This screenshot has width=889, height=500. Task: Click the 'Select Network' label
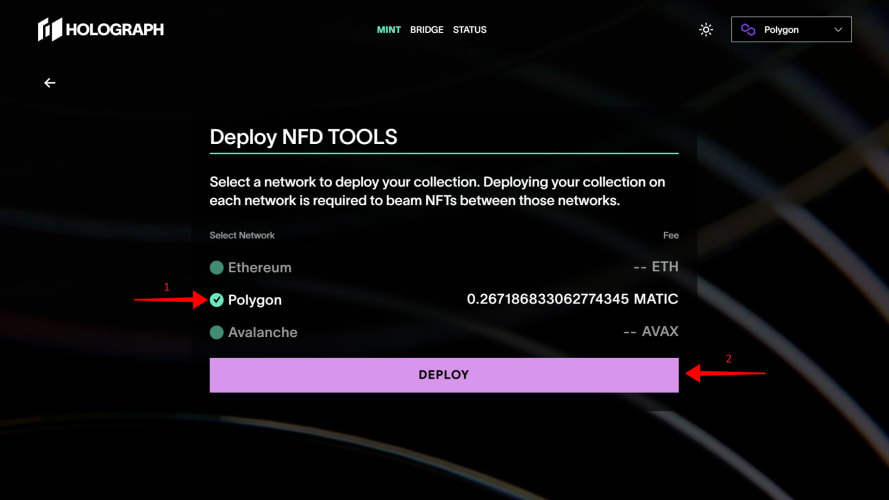(x=242, y=235)
